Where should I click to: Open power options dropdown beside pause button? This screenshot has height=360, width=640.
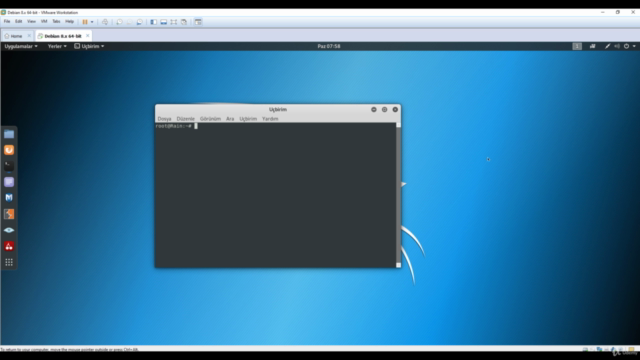click(92, 22)
